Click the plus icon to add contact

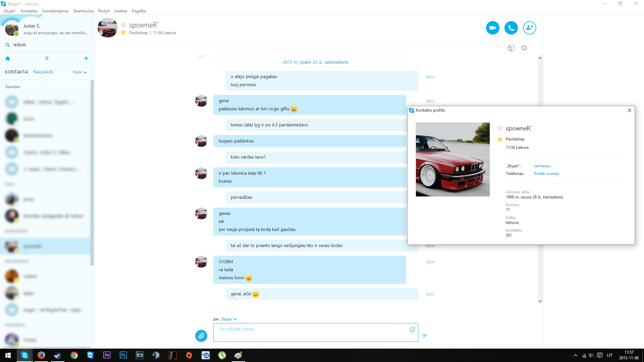click(x=86, y=58)
